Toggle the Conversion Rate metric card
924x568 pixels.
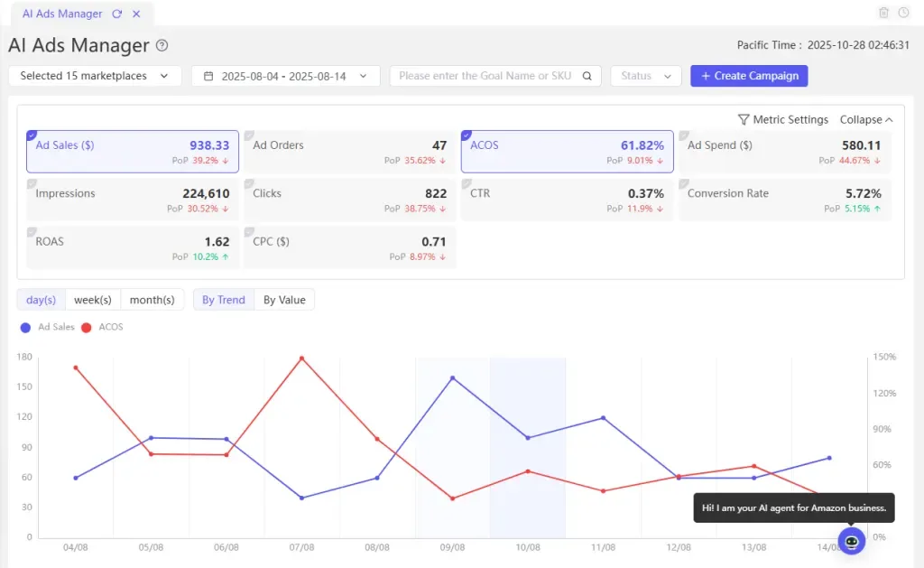785,200
